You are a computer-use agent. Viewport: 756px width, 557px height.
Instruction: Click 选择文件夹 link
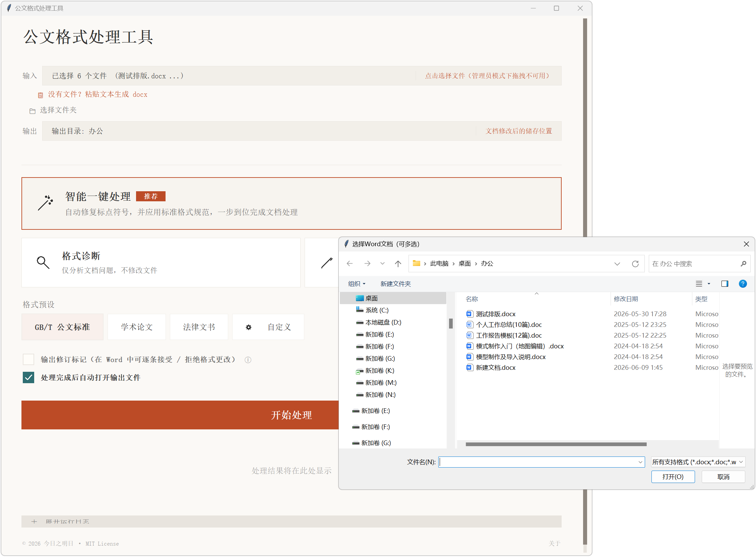point(58,110)
